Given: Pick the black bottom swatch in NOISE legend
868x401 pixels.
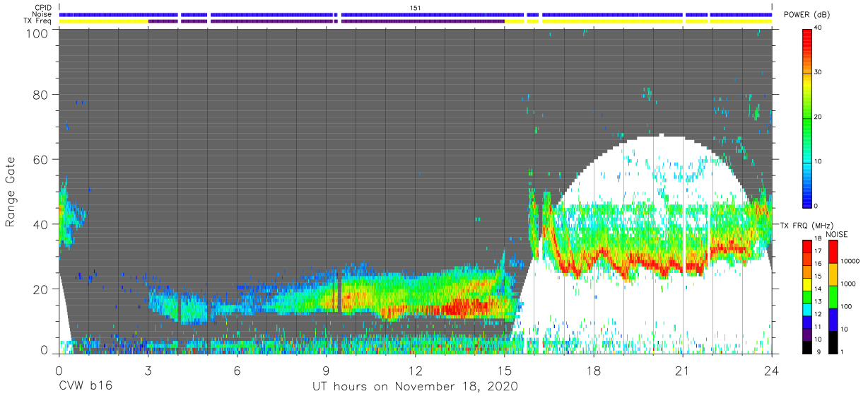Looking at the screenshot, I should (x=832, y=342).
